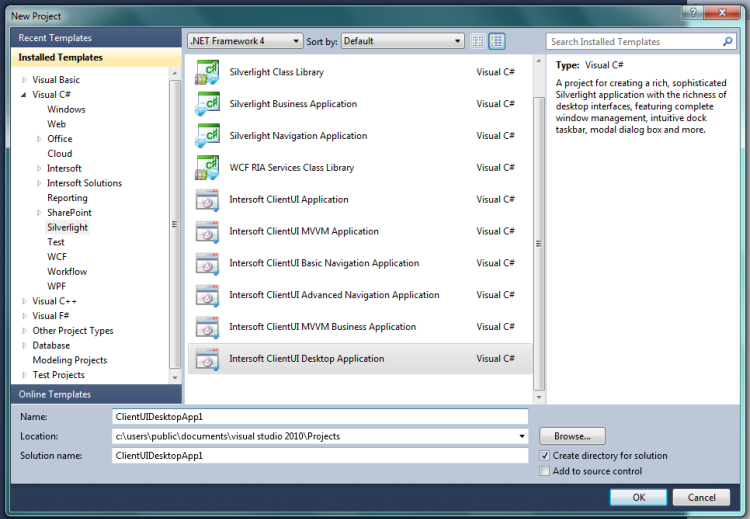Click the Intersoft ClientUI MVVM Application icon
This screenshot has width=750, height=519.
[x=207, y=232]
